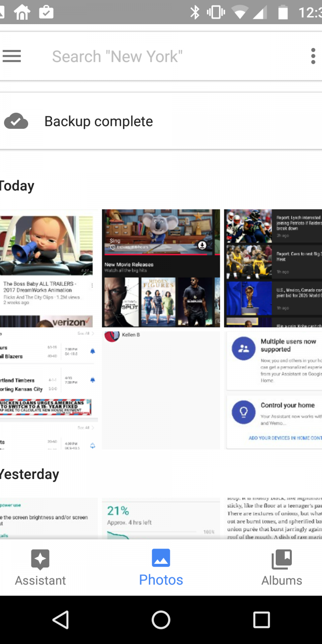Open the restaurant review text screenshot
This screenshot has height=644, width=322.
pyautogui.click(x=273, y=518)
